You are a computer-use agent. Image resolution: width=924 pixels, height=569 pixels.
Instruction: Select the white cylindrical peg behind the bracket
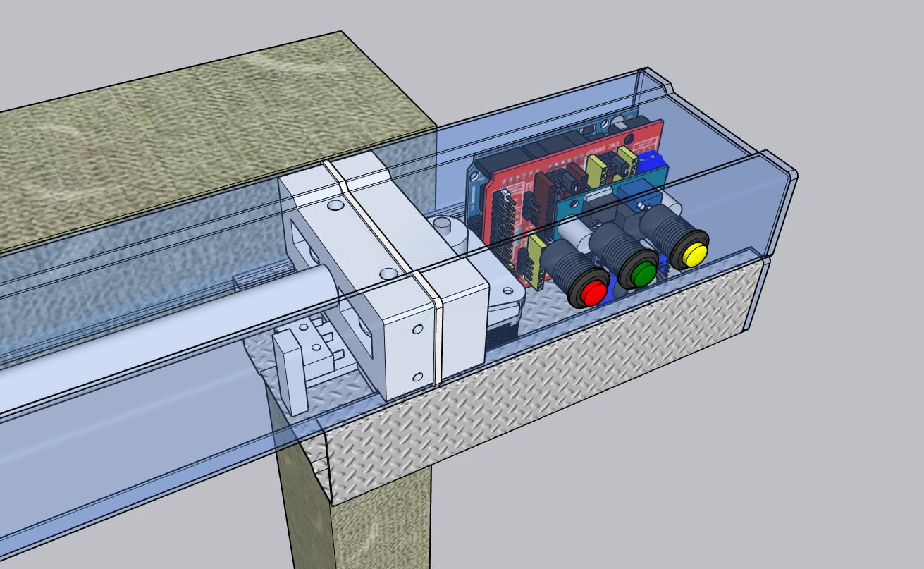tap(443, 229)
